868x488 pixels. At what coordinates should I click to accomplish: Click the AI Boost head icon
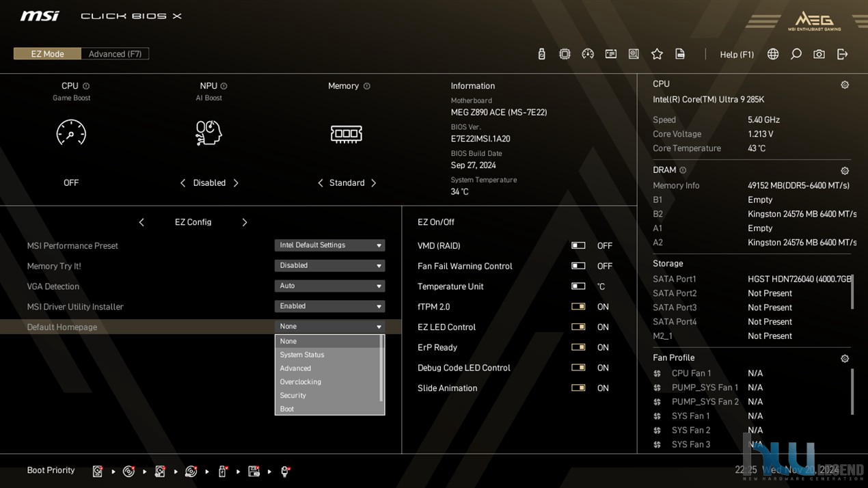click(208, 133)
